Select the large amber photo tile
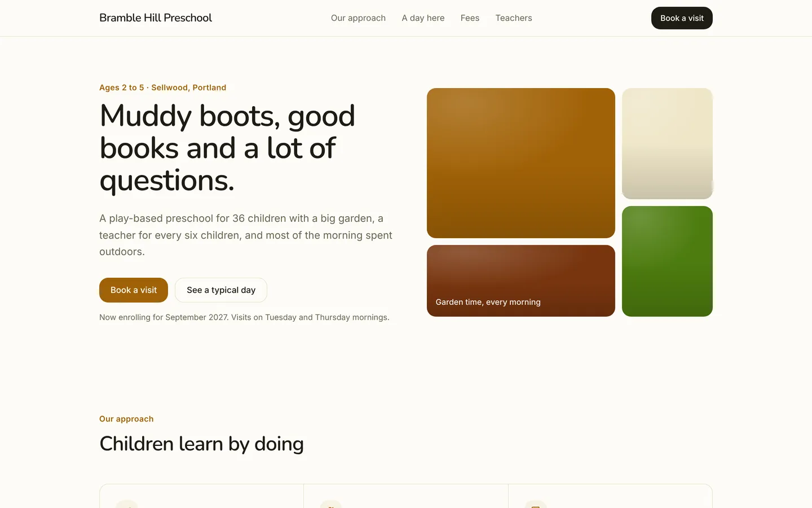 pos(521,163)
